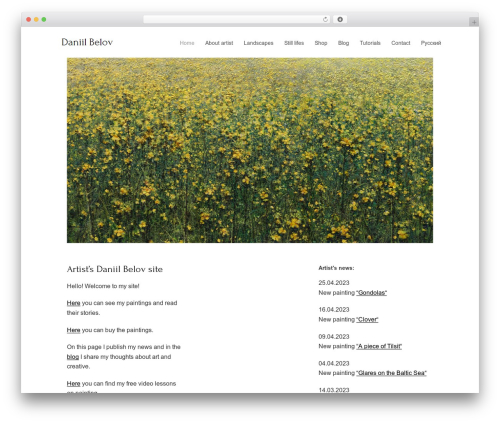Click the red close window dot
Viewport: 500px width, 423px height.
click(x=29, y=20)
